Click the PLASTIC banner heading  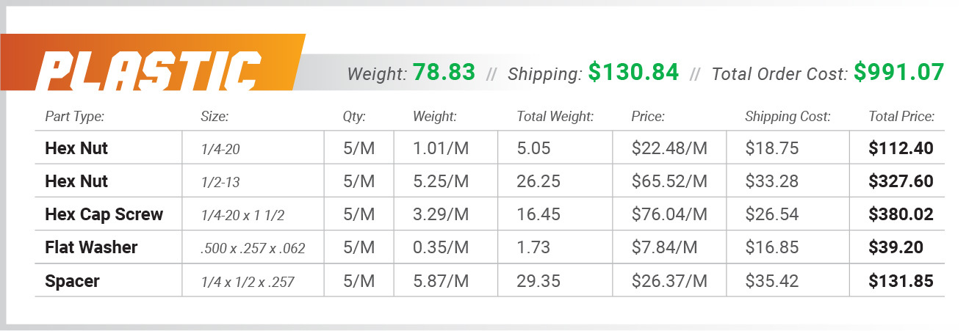click(148, 73)
